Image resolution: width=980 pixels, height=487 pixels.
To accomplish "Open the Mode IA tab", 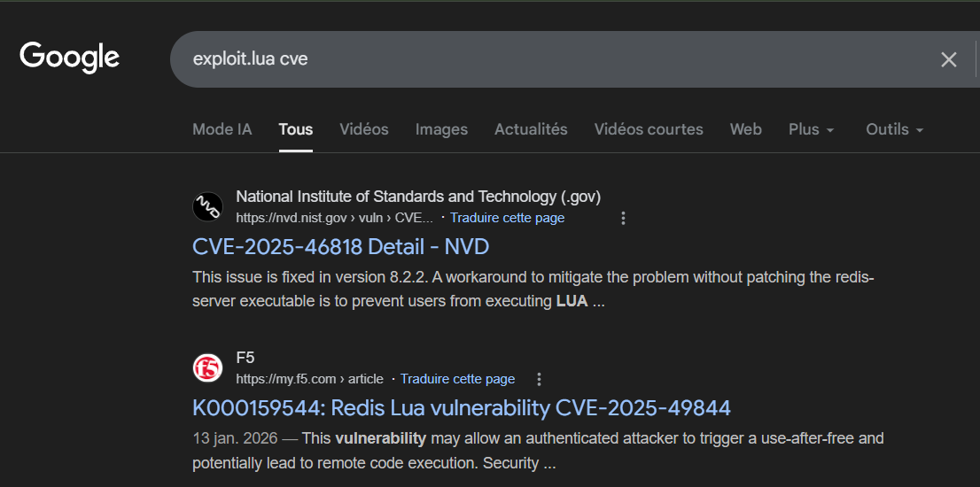I will tap(222, 129).
